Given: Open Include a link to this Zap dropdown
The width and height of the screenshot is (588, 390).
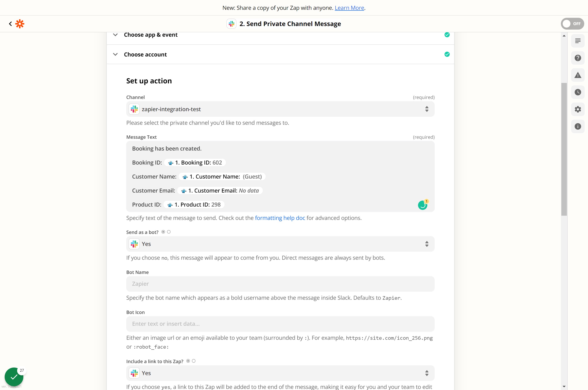Looking at the screenshot, I should [280, 373].
